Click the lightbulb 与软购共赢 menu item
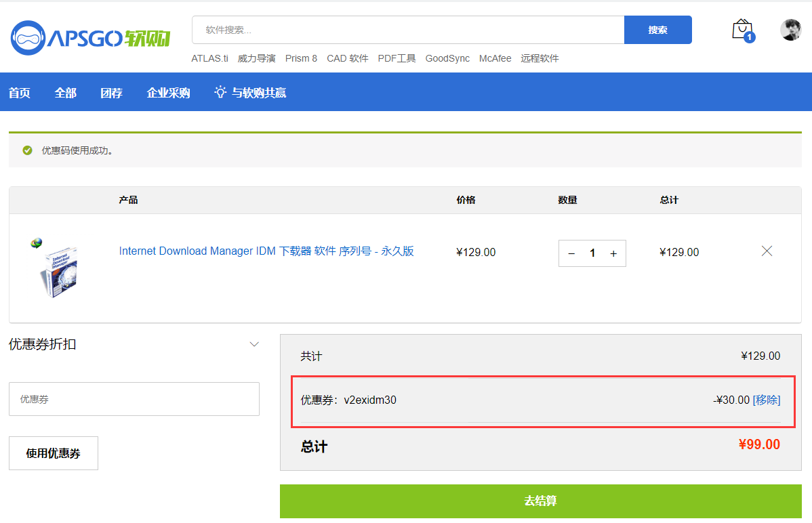 pyautogui.click(x=250, y=93)
